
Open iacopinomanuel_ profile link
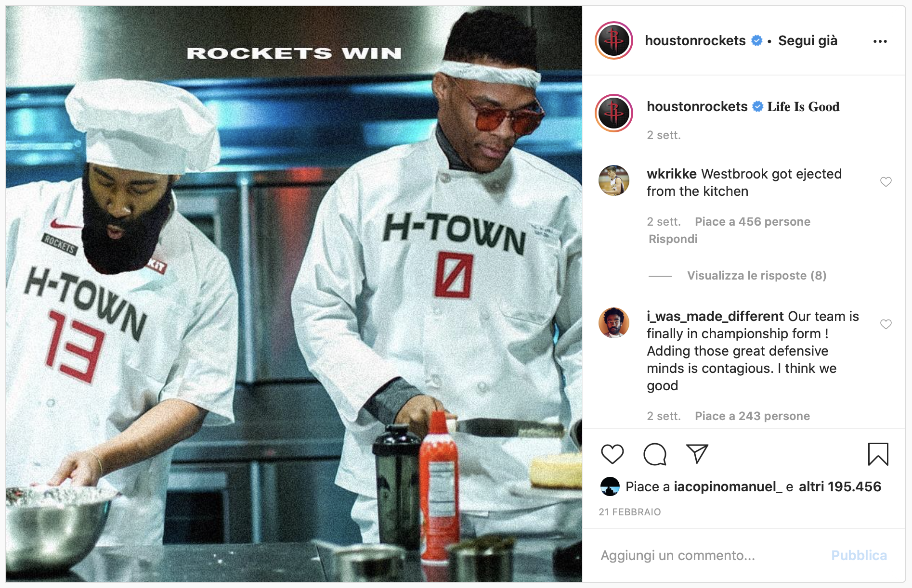(x=728, y=487)
